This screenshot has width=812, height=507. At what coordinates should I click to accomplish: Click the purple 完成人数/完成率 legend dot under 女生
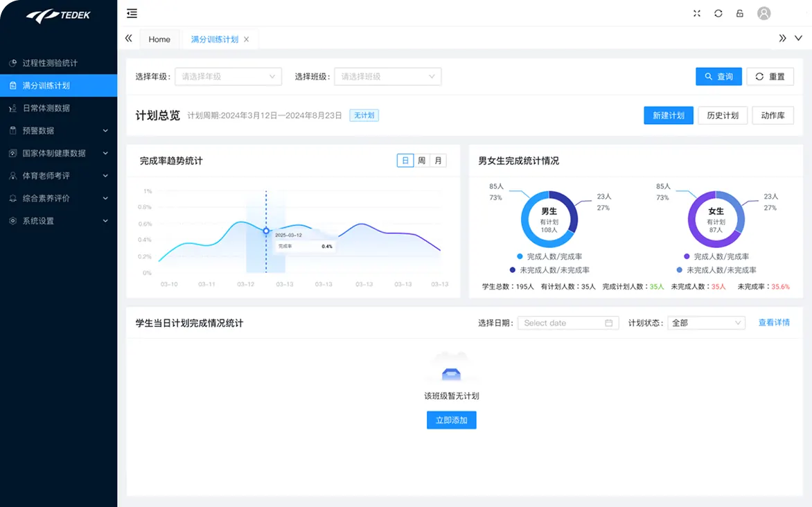pyautogui.click(x=686, y=256)
